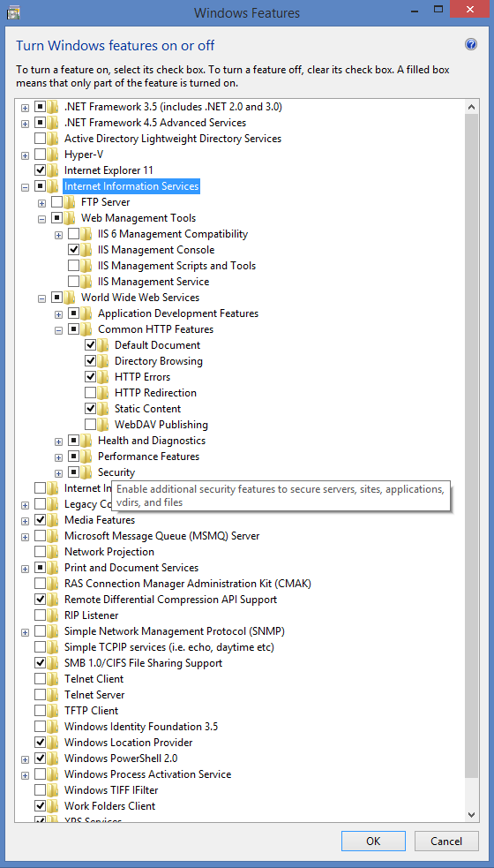Open the help question mark icon
This screenshot has width=494, height=868.
tap(471, 45)
